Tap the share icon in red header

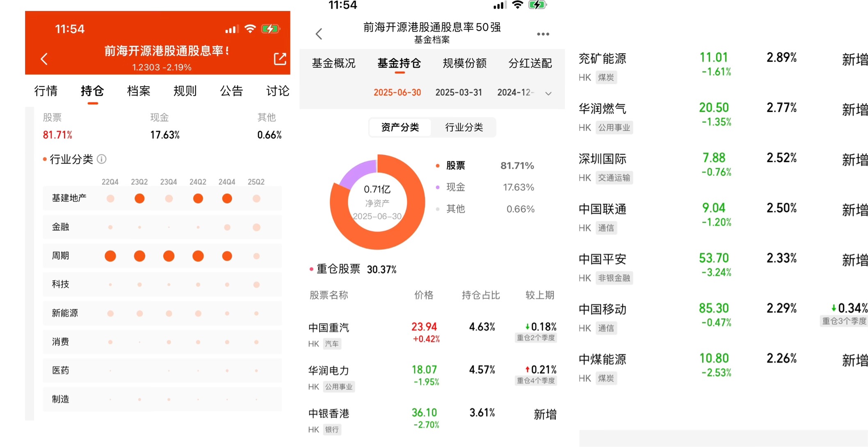[x=280, y=59]
